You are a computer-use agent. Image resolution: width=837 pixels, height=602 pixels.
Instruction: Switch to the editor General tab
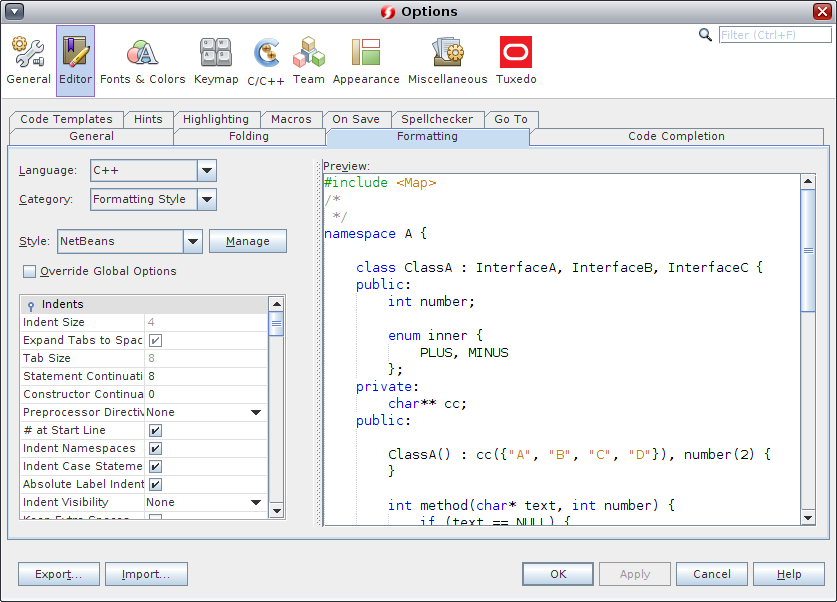coord(91,136)
